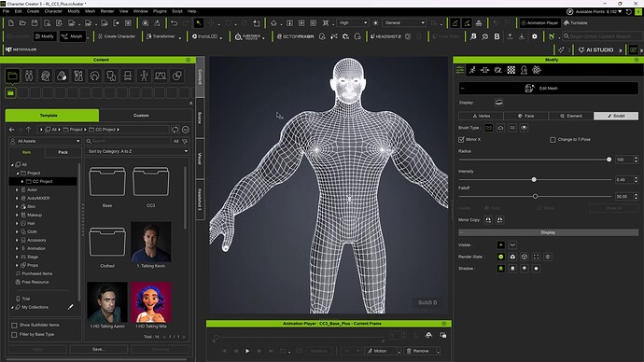Toggle the Mirror X checkbox

461,140
